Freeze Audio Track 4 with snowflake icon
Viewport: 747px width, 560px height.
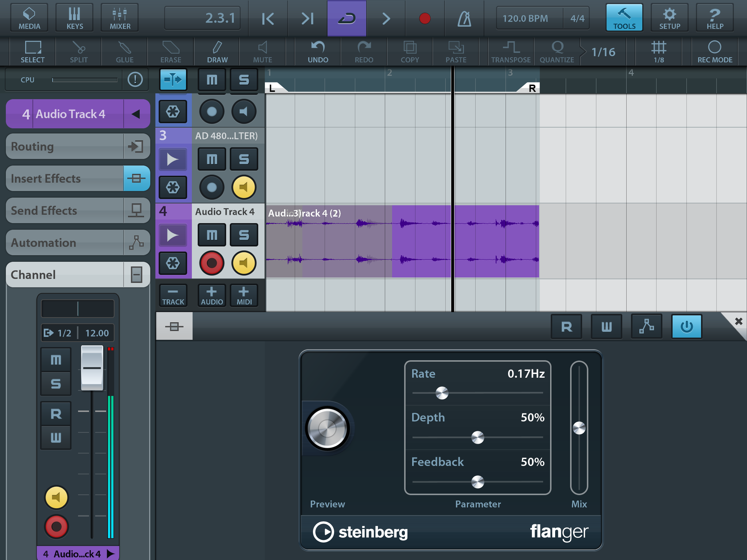pyautogui.click(x=173, y=263)
